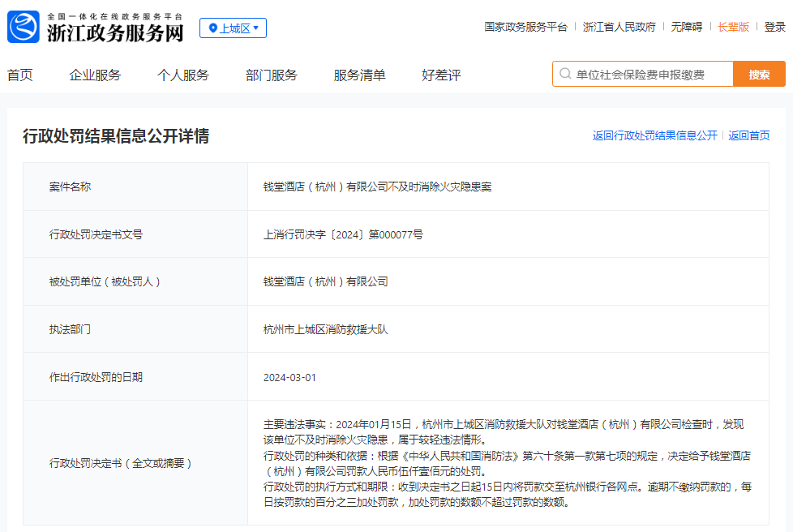Click the 行政处罚的执行方式和期限 paragraph
The image size is (793, 532).
[x=508, y=495]
